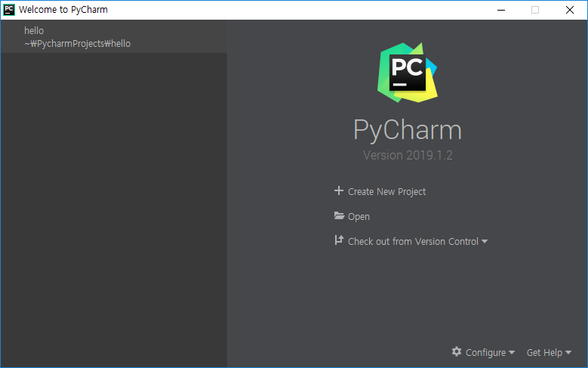This screenshot has height=368, width=588.
Task: Click the folder icon next to Open
Action: point(339,216)
